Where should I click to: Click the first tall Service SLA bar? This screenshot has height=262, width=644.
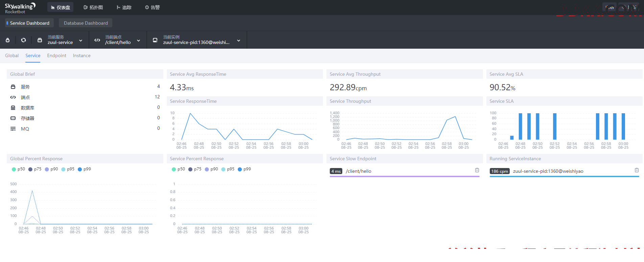(521, 126)
